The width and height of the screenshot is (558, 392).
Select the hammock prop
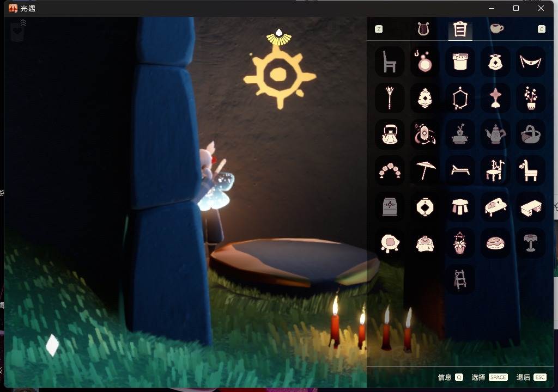[530, 62]
